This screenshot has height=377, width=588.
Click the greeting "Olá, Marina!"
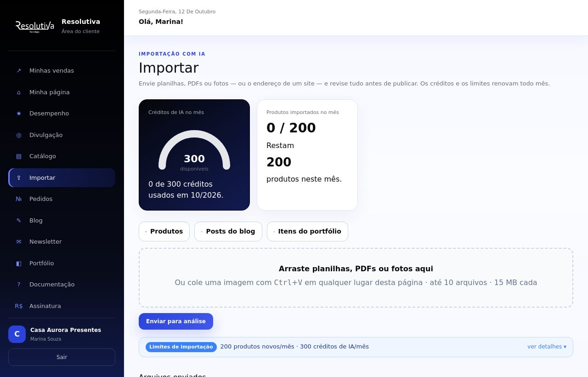[x=161, y=22]
